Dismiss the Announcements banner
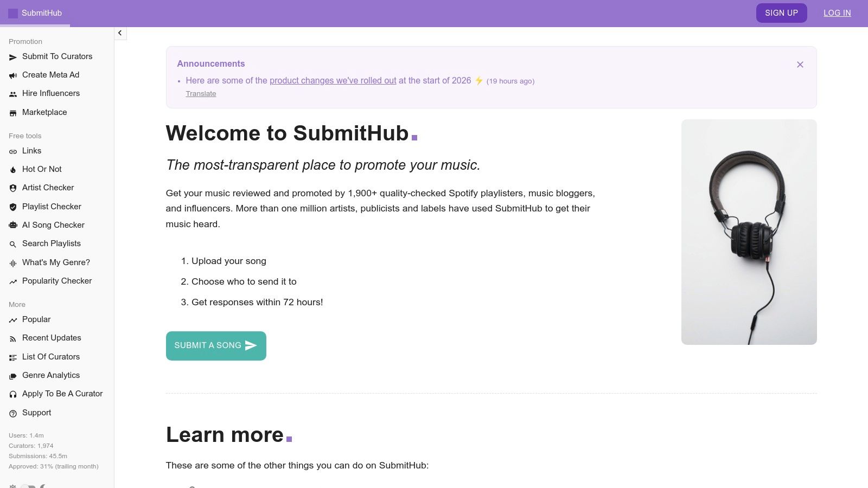The image size is (868, 488). [x=800, y=65]
